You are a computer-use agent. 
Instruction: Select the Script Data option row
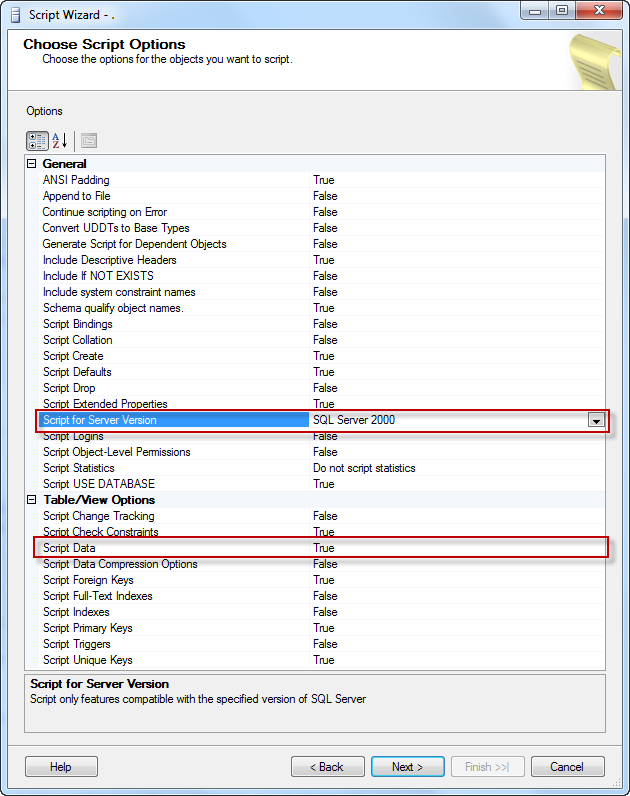pyautogui.click(x=70, y=548)
